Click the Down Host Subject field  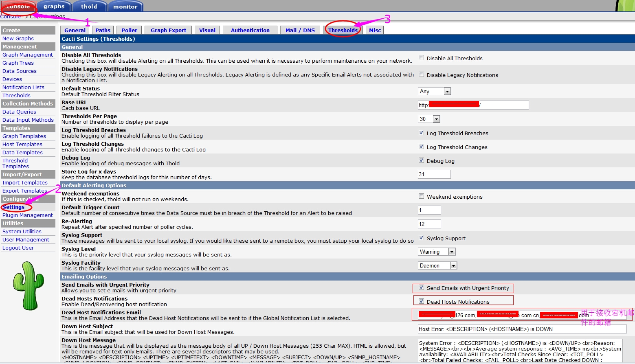pos(522,329)
